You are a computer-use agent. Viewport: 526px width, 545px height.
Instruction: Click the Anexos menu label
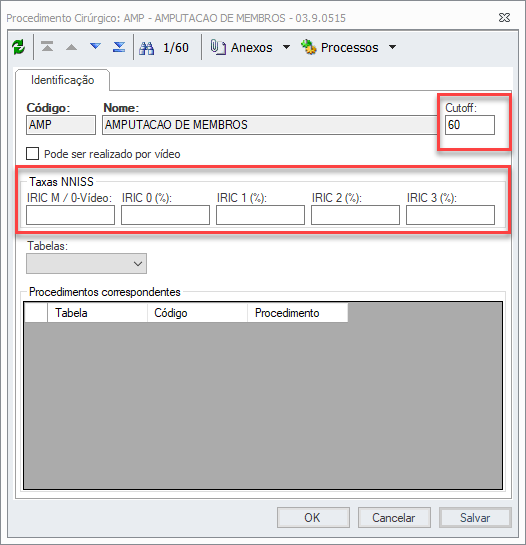(252, 48)
